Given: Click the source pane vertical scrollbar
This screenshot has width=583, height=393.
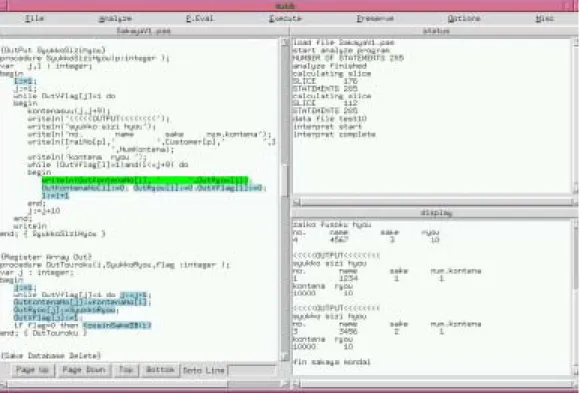Looking at the screenshot, I should coord(285,199).
